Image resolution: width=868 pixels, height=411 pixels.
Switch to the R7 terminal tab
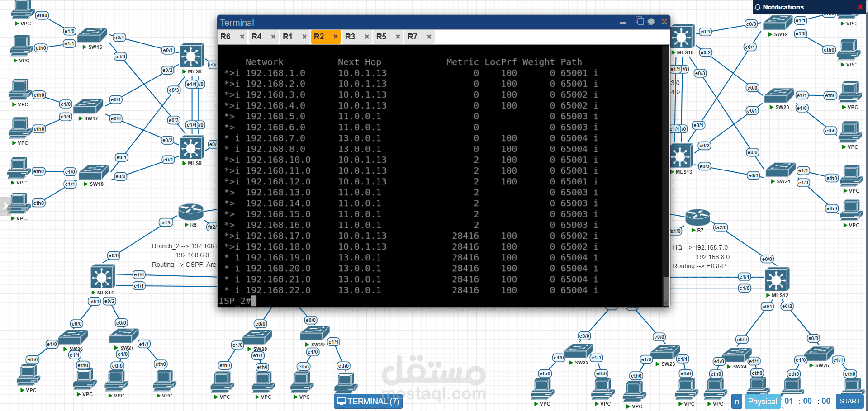413,37
